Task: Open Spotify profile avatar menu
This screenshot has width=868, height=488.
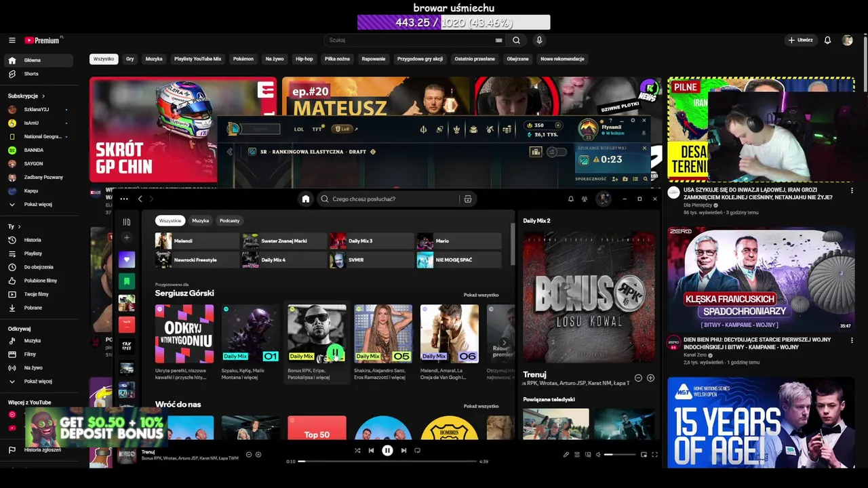Action: tap(603, 199)
